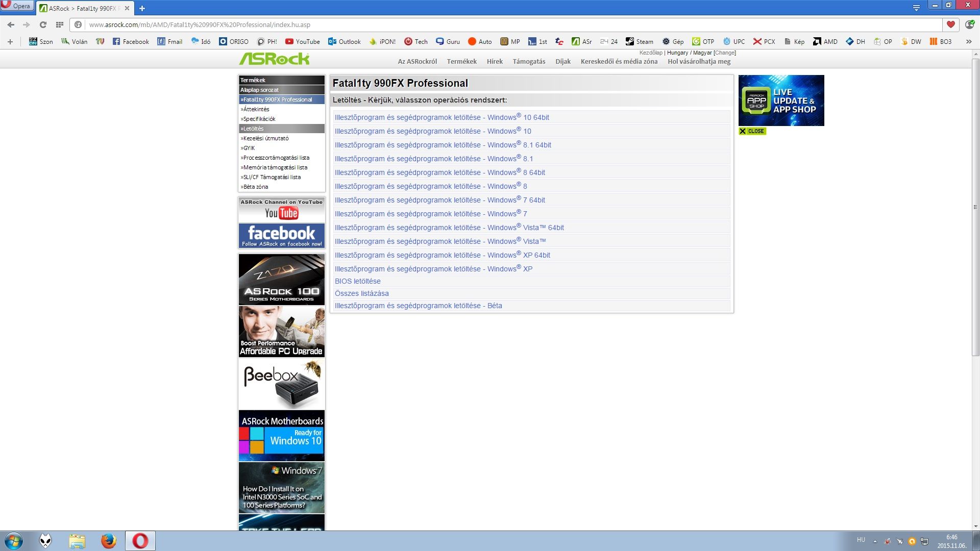This screenshot has width=980, height=551.
Task: Open Windows 10 64bit driver download link
Action: click(442, 117)
